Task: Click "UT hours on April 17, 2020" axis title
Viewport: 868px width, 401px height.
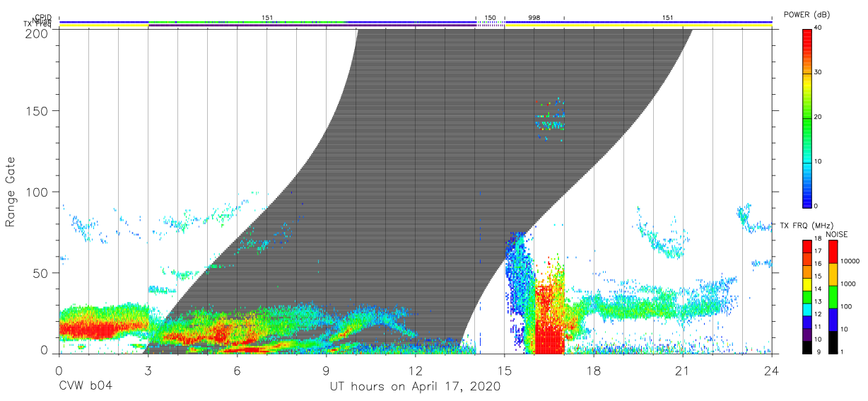Action: pos(415,387)
